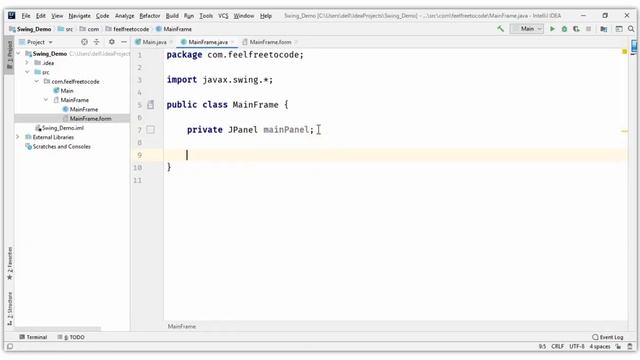The height and width of the screenshot is (360, 640).
Task: Open the Build menu
Action: [x=172, y=16]
